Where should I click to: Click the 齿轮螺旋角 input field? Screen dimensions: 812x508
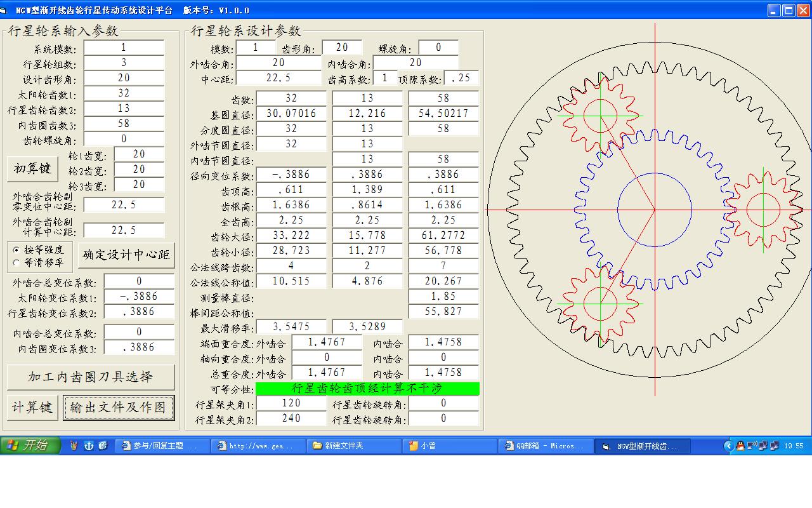(124, 138)
